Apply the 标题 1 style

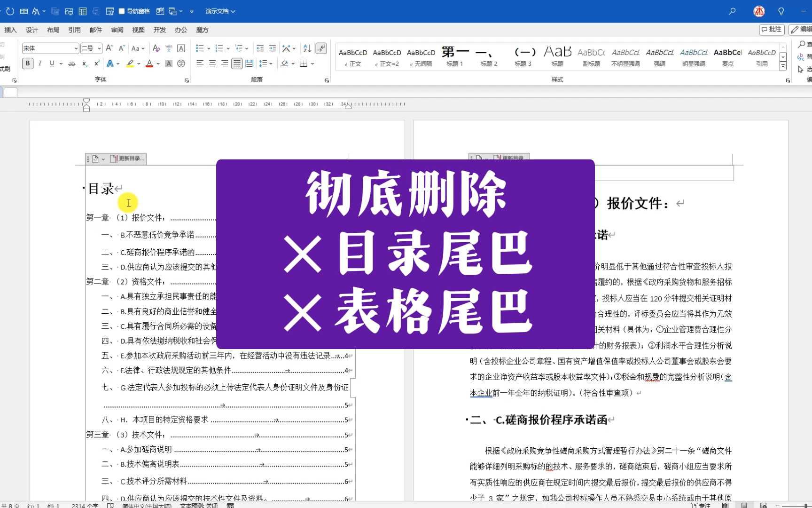pyautogui.click(x=455, y=57)
